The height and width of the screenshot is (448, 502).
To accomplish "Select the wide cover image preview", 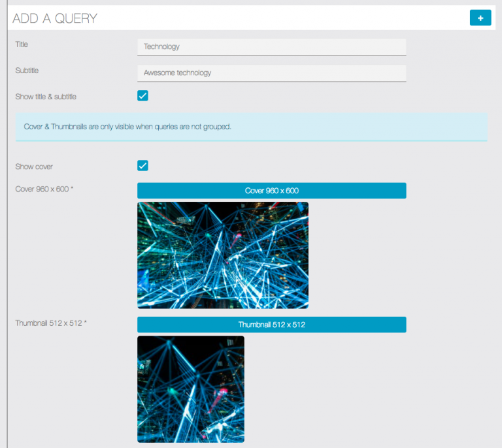I will pos(222,255).
